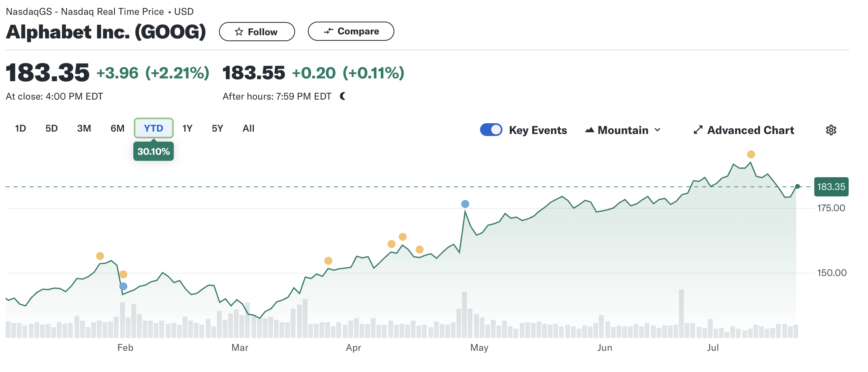Click the Advanced Chart expand arrow icon
Screen dimensions: 868x372
point(698,130)
